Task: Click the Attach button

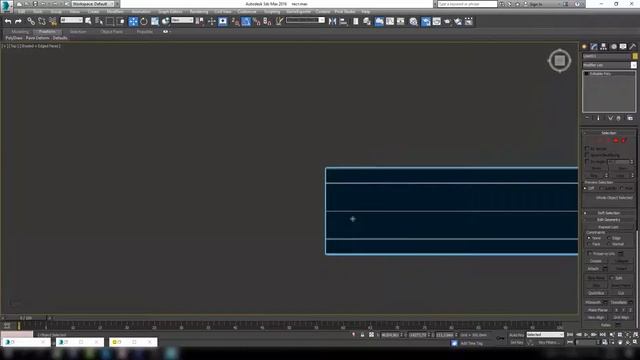Action: (x=593, y=269)
